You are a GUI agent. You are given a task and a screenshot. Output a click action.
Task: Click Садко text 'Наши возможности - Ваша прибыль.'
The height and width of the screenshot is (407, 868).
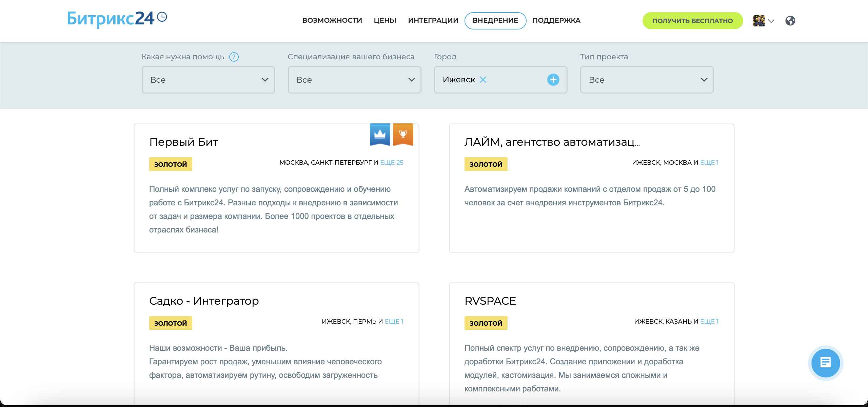coord(218,348)
